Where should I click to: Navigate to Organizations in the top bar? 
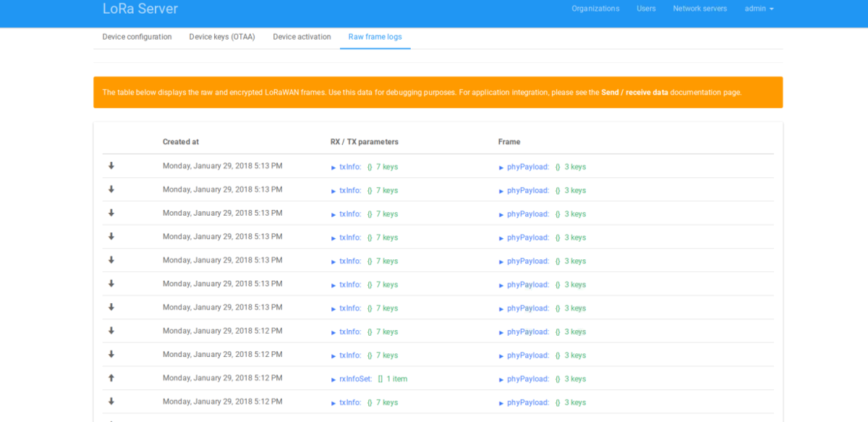[x=595, y=9]
